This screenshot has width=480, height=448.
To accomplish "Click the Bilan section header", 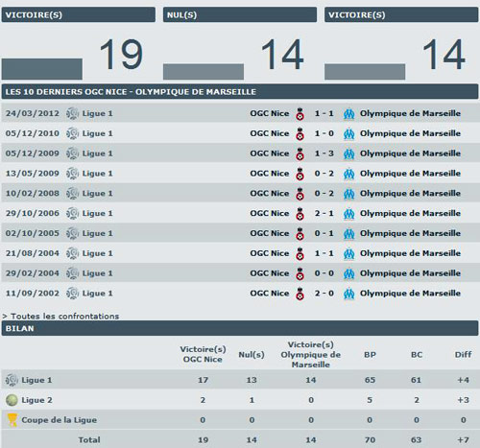I will pyautogui.click(x=240, y=328).
